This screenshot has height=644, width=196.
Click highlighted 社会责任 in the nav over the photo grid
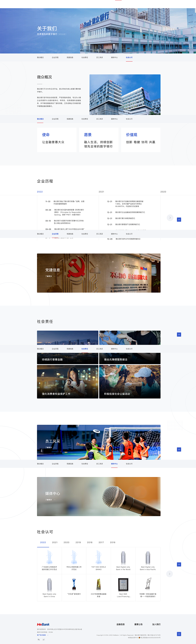click(x=85, y=349)
